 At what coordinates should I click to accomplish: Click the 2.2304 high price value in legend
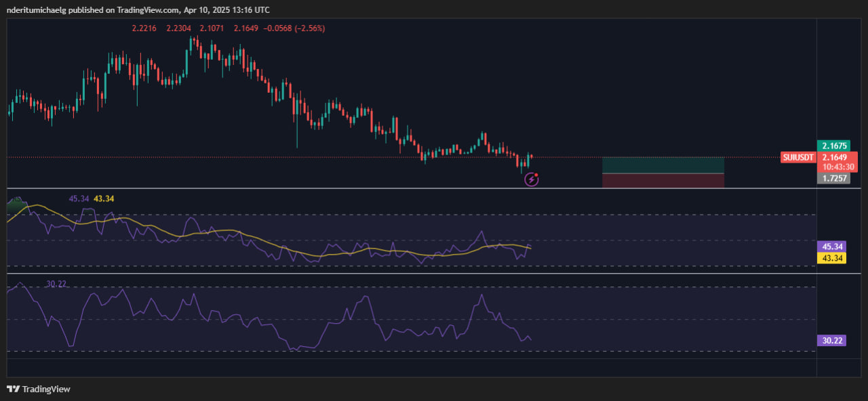click(178, 28)
